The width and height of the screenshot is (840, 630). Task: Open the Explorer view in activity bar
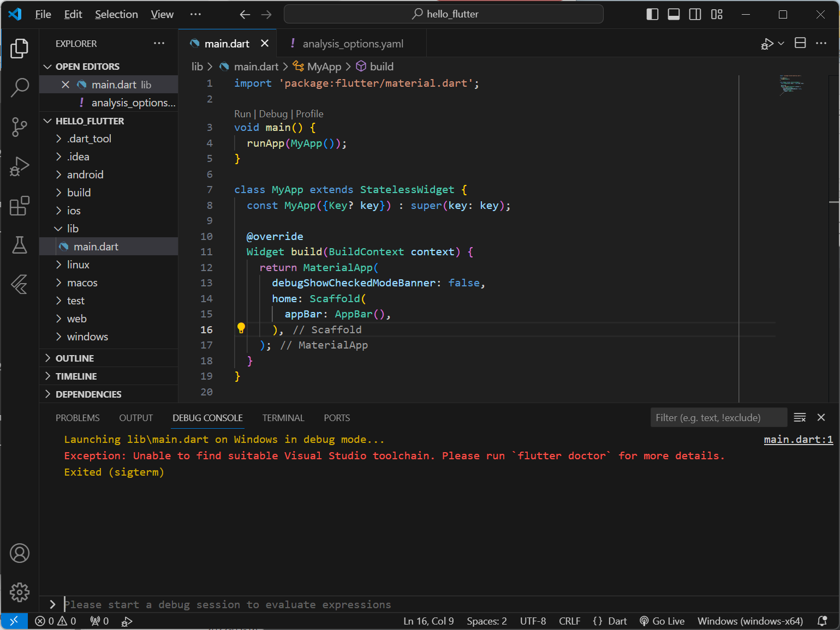[x=20, y=49]
